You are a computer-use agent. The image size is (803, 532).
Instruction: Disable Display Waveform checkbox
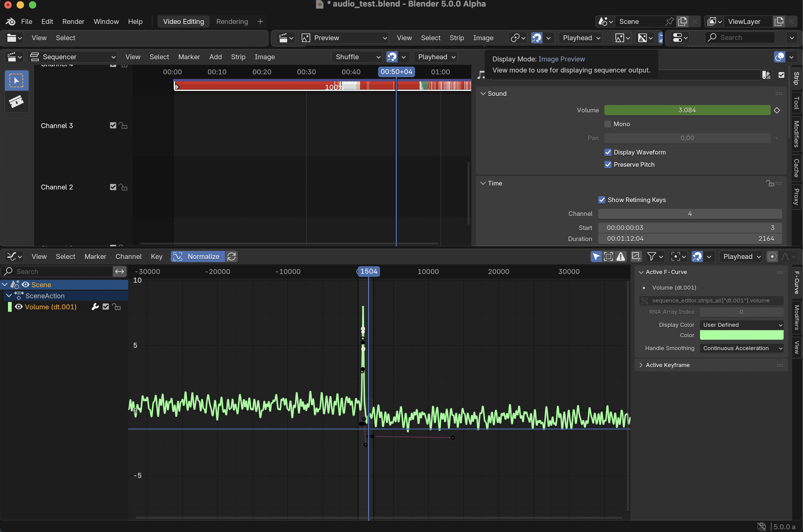pyautogui.click(x=608, y=152)
